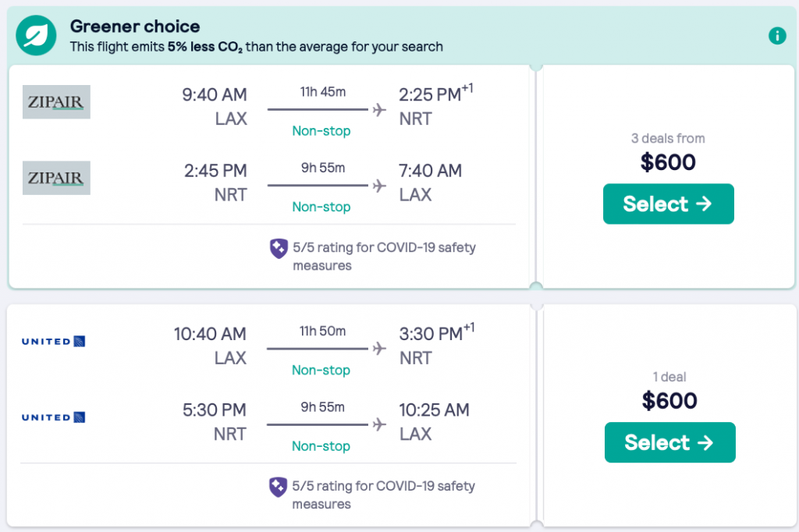This screenshot has width=799, height=532.
Task: Click the ZIPAIR logo on outbound flight
Action: pos(56,101)
